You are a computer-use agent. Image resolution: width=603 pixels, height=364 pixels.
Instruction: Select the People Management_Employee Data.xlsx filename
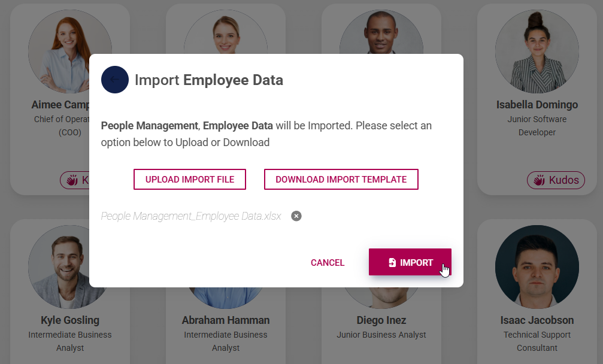[192, 216]
